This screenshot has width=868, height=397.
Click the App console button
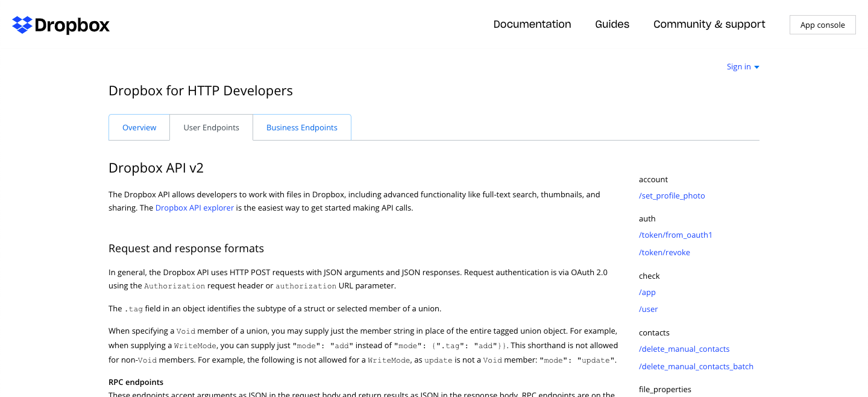(x=822, y=25)
